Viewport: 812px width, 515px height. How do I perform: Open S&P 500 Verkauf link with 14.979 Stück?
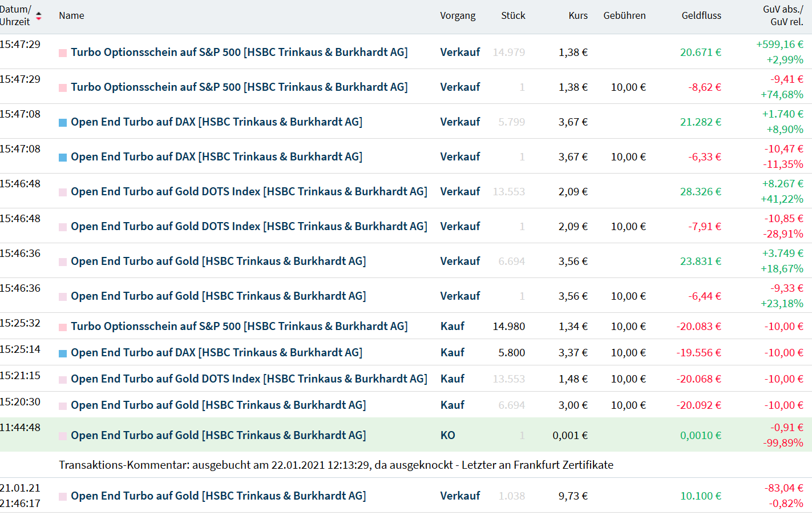pyautogui.click(x=239, y=53)
